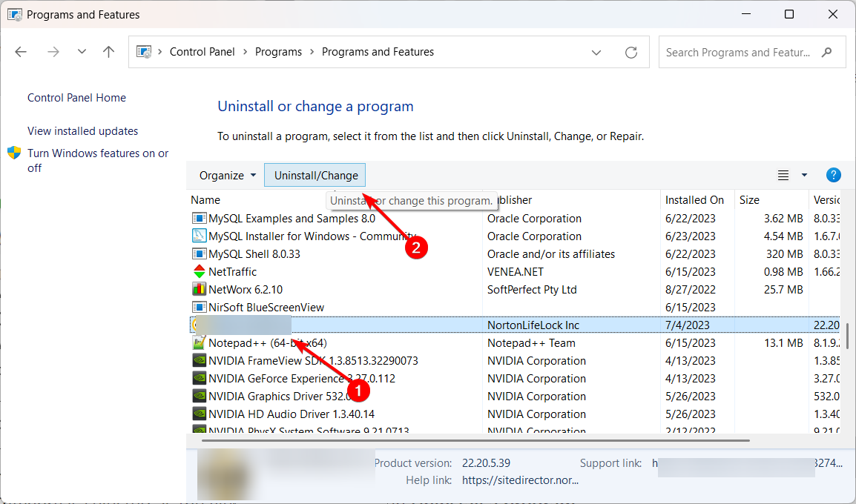
Task: Click MySQL Installer for Windows icon
Action: pyautogui.click(x=200, y=236)
